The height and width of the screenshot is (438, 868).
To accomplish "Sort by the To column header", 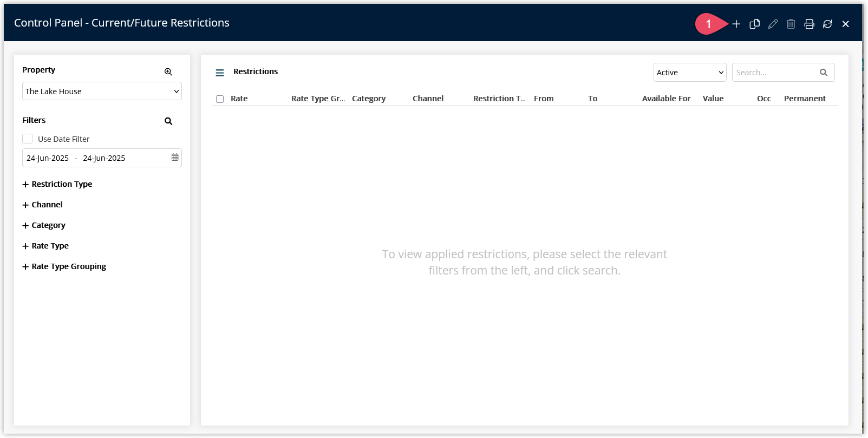I will (593, 99).
